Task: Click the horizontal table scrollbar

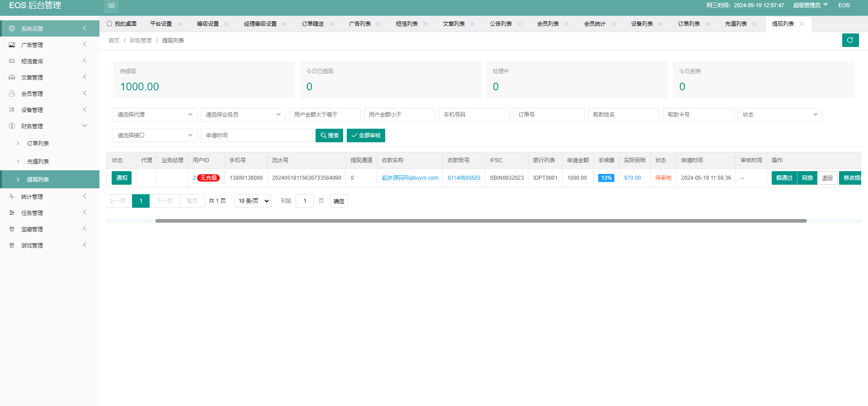Action: [x=481, y=221]
